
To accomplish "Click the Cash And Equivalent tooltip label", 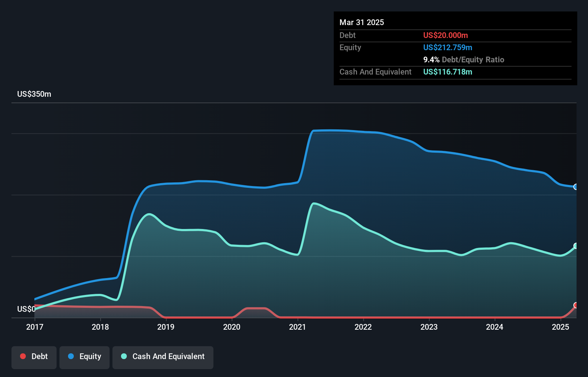I will 375,72.
